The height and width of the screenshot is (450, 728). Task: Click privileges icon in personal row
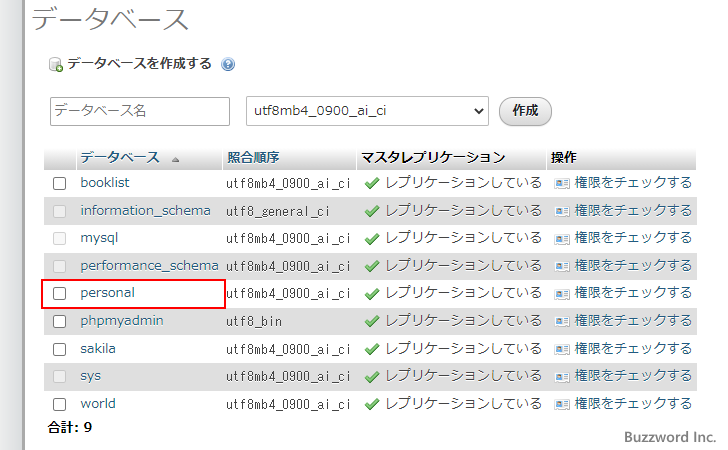coord(562,294)
